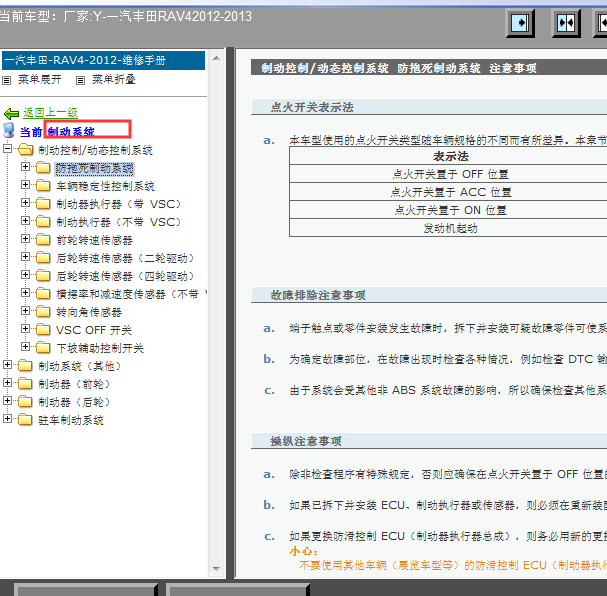The width and height of the screenshot is (607, 596).
Task: Click the folder icon of 制动执行器（不带 VSC）
Action: point(43,222)
